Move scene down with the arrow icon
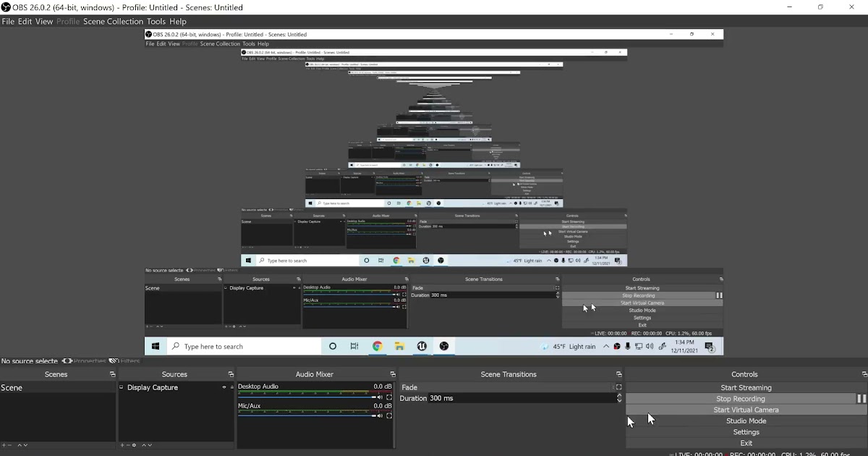Viewport: 868px width, 456px height. [x=26, y=445]
